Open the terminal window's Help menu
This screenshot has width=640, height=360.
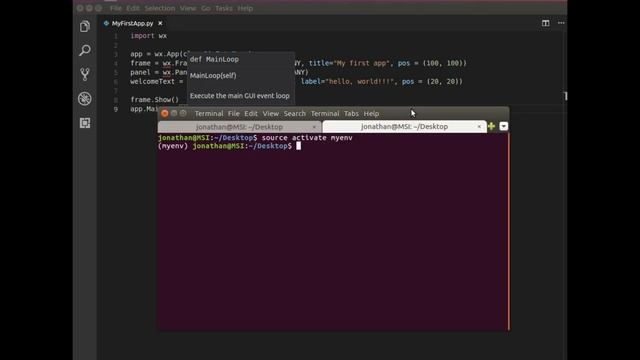371,113
